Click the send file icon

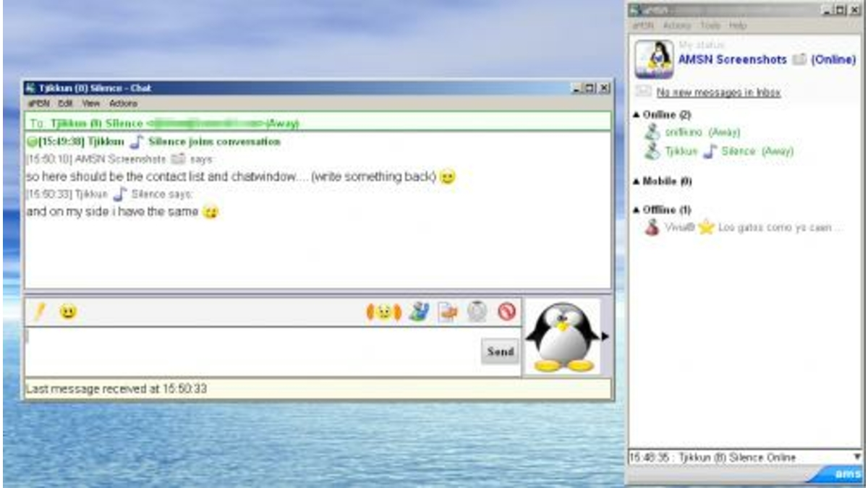[x=448, y=312]
